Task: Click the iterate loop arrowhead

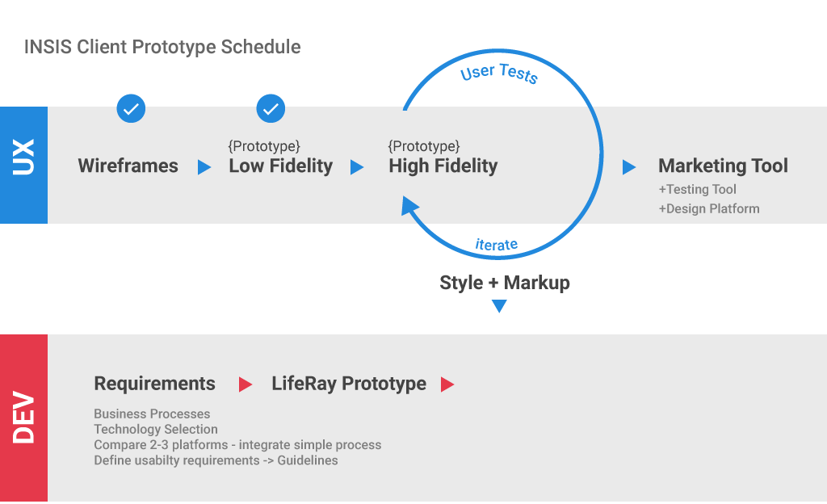Action: click(409, 208)
